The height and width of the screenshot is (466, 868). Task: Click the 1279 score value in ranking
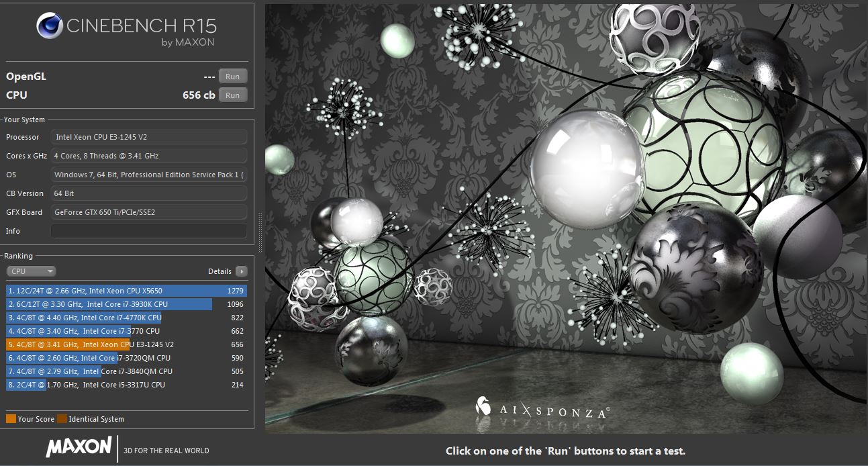tap(236, 291)
